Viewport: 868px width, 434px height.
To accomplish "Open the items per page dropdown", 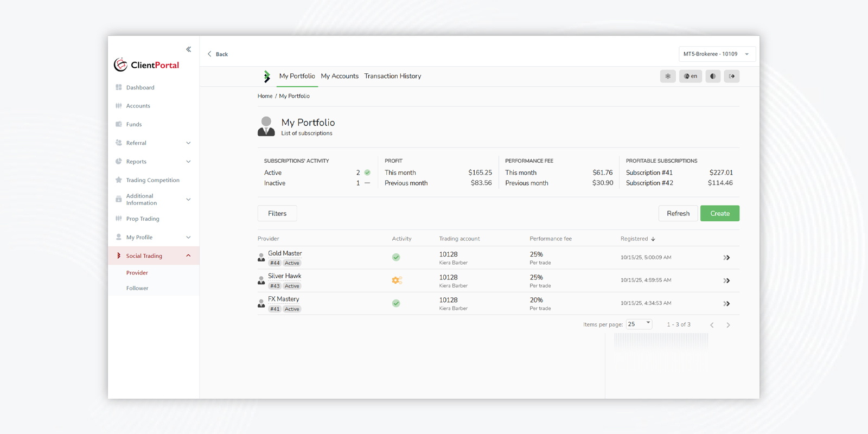I will [639, 324].
